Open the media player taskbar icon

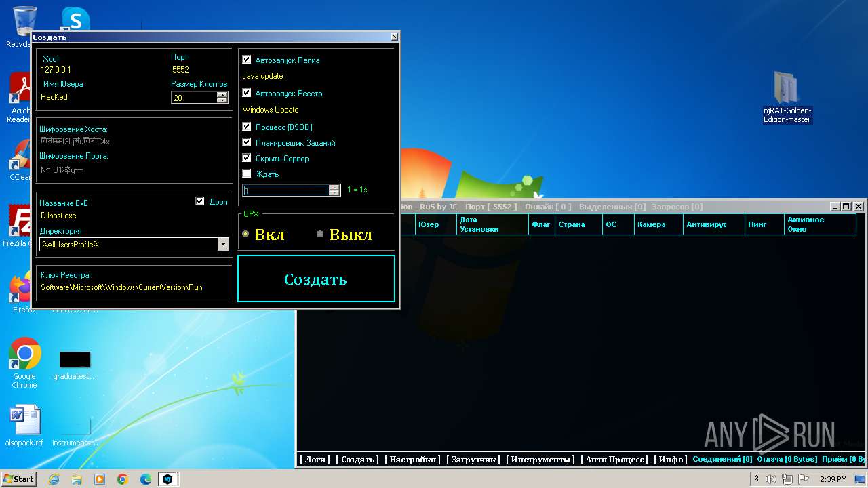100,479
